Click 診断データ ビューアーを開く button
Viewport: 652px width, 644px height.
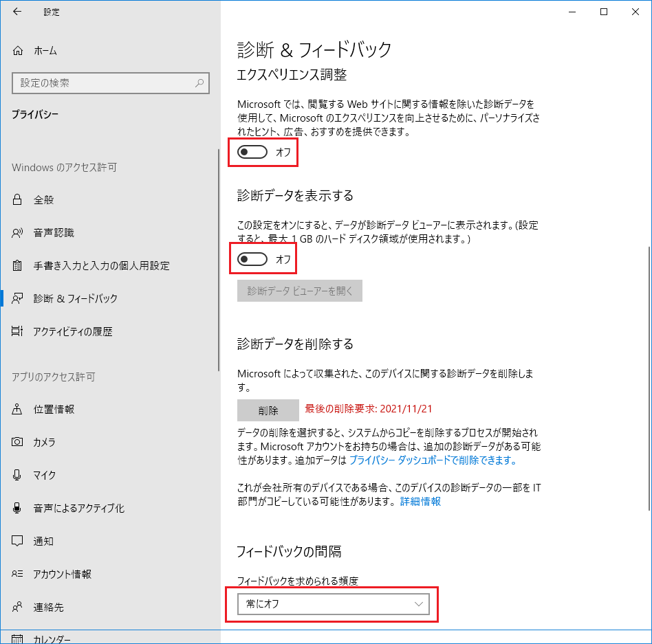[300, 291]
